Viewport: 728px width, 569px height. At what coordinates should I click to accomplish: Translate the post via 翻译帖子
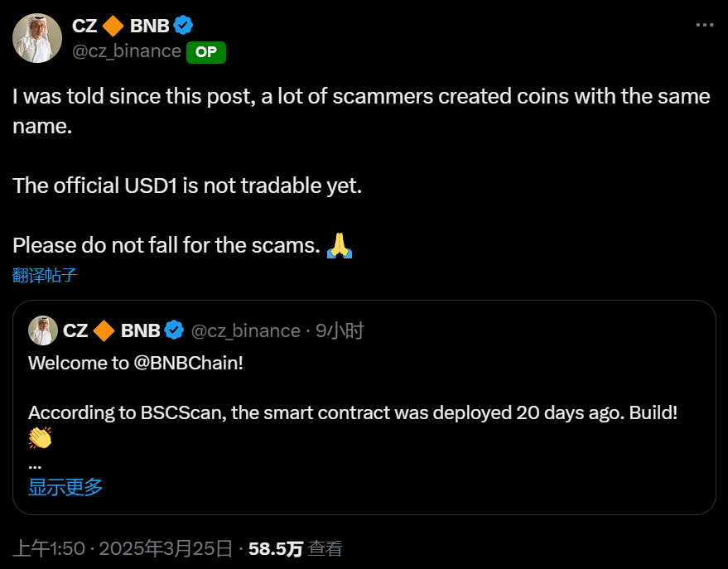(46, 275)
